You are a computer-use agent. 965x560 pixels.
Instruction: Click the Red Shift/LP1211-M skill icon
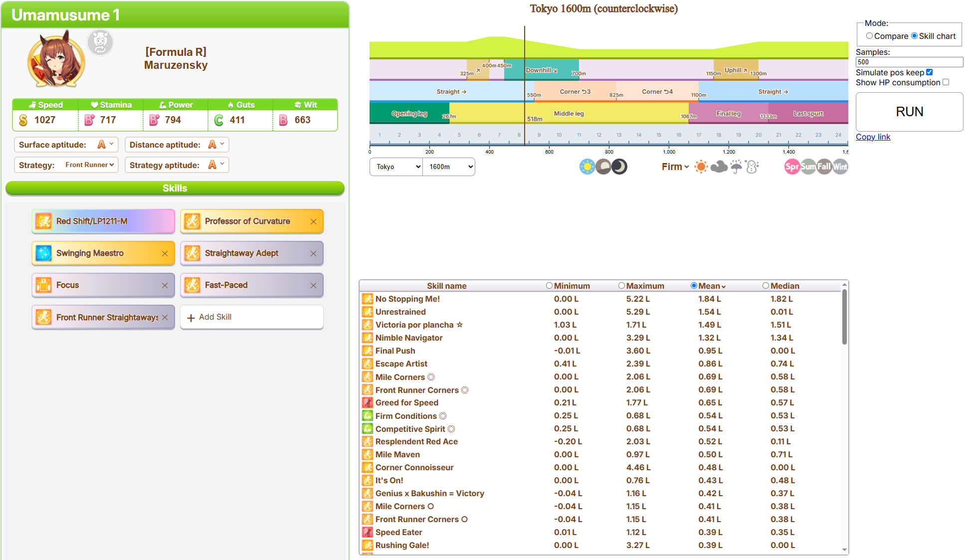(44, 221)
